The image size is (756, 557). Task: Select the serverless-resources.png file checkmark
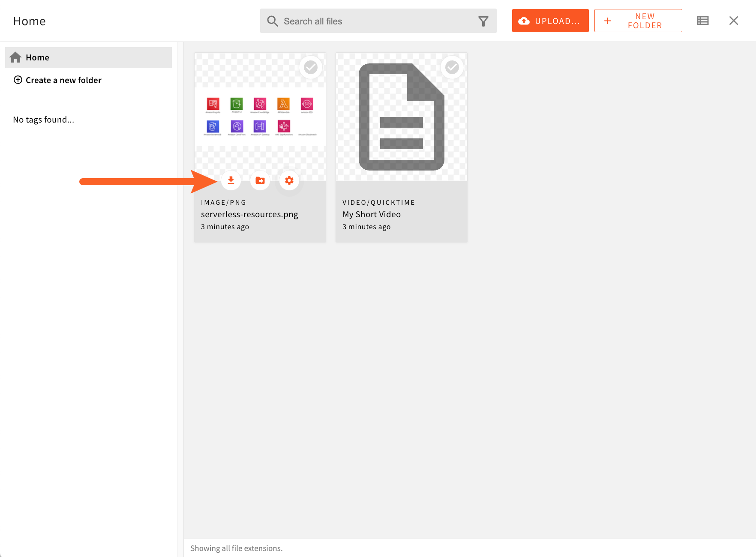point(311,67)
